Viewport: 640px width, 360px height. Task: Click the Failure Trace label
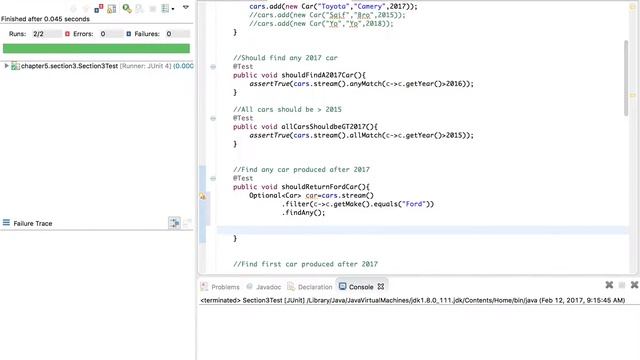[x=33, y=223]
